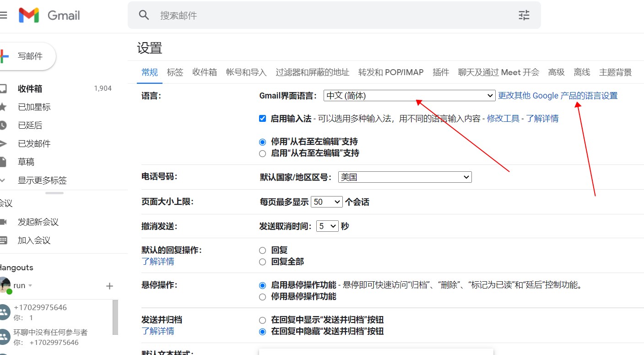The height and width of the screenshot is (355, 644).
Task: Select the 回复全部 radio button
Action: (x=262, y=262)
